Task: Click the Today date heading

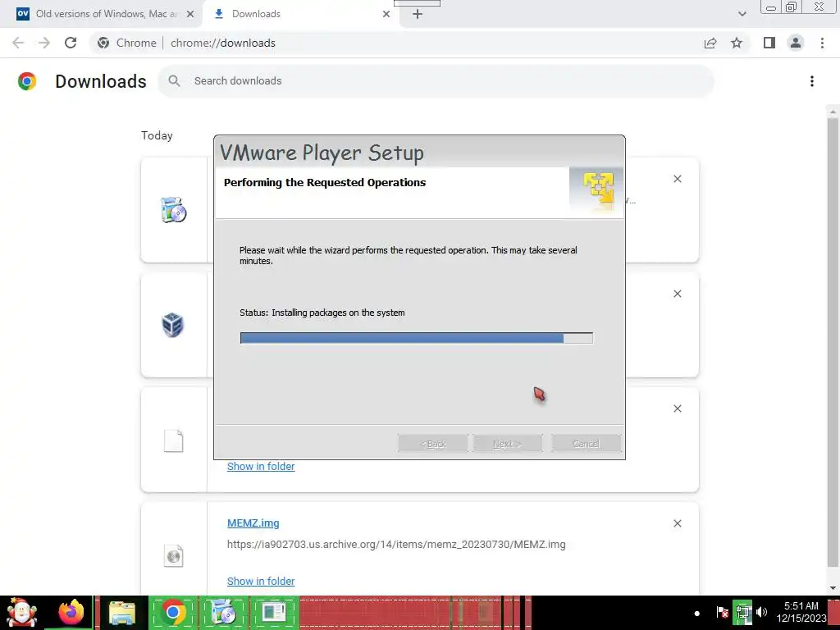Action: click(157, 135)
